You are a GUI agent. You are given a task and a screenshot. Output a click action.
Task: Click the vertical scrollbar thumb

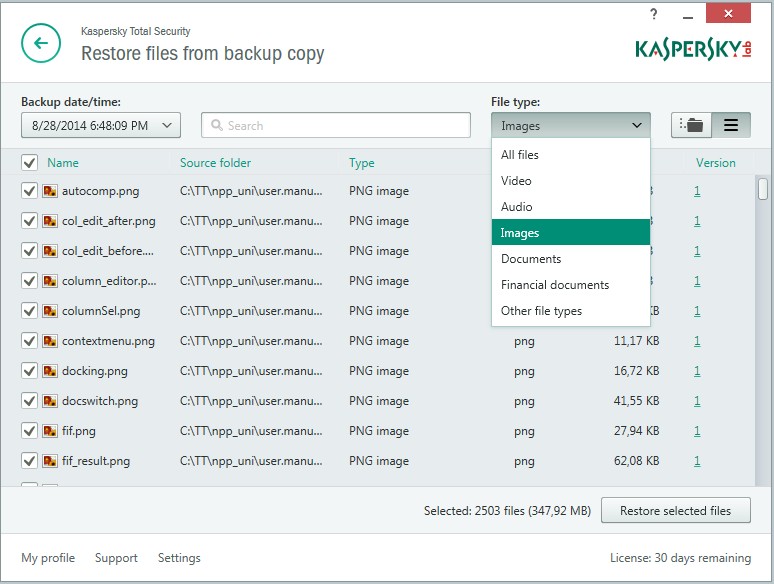click(x=763, y=188)
